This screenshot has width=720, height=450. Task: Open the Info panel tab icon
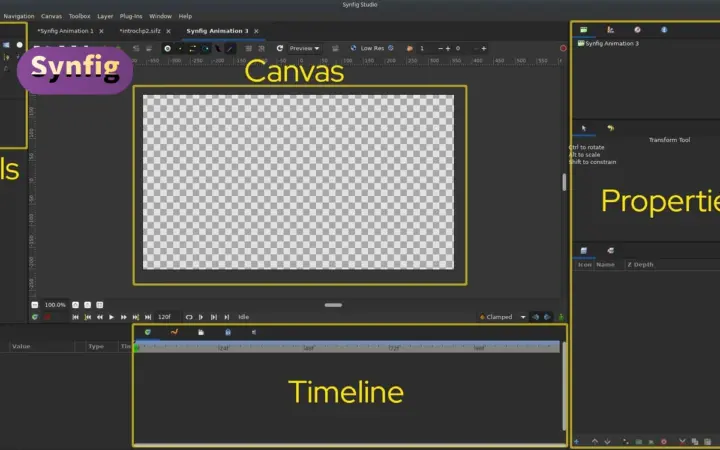(x=664, y=30)
